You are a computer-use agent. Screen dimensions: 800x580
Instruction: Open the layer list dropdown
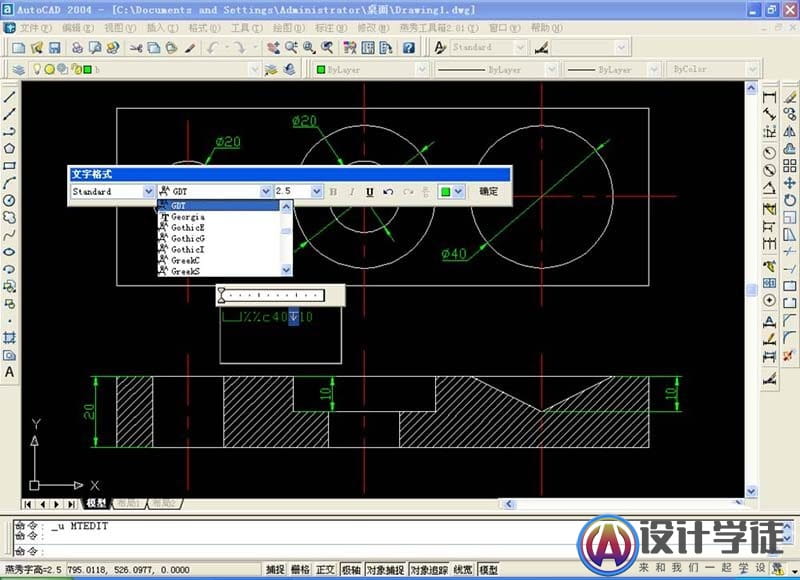point(254,69)
